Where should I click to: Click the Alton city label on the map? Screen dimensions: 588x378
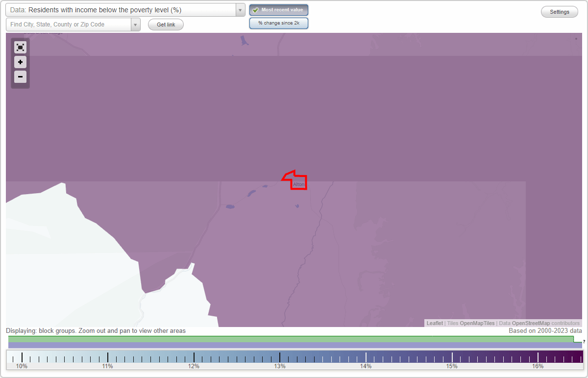[x=298, y=184]
